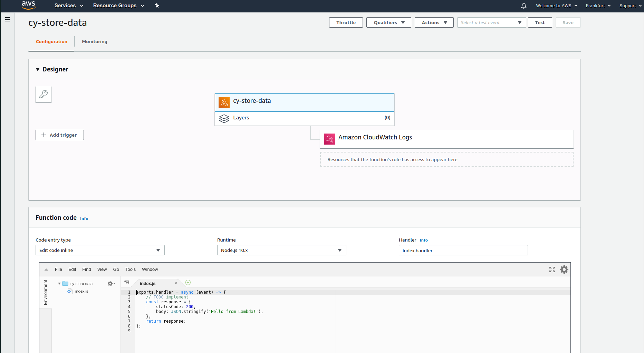Viewport: 644px width, 353px height.
Task: Open file tree settings gear
Action: [x=111, y=284]
